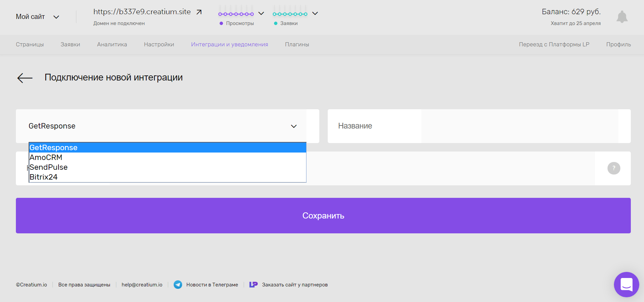This screenshot has width=644, height=302.
Task: Click Все права защищены text
Action: pyautogui.click(x=84, y=285)
